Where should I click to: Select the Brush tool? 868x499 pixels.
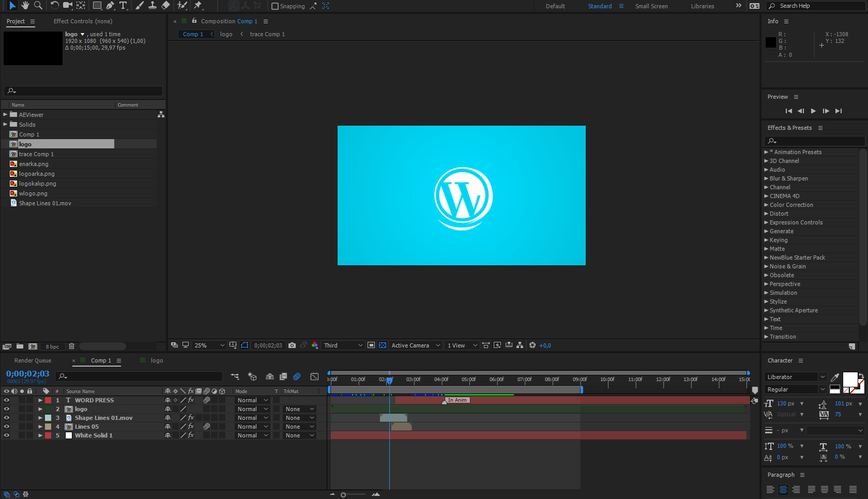(x=140, y=6)
